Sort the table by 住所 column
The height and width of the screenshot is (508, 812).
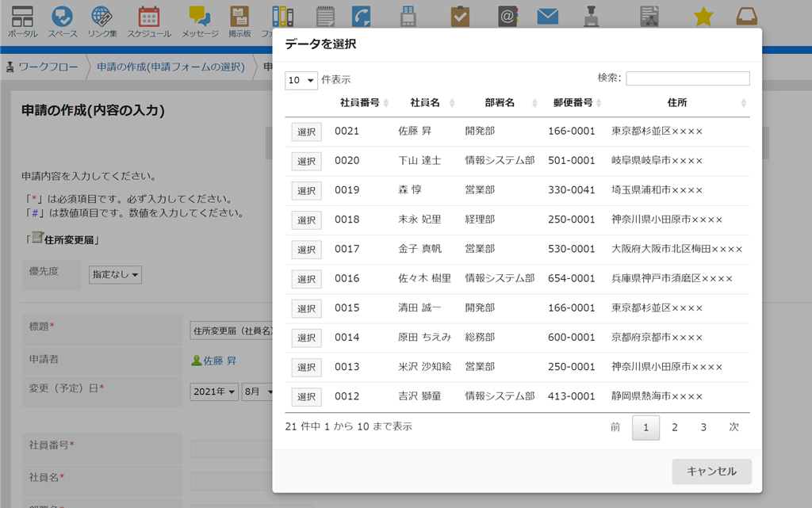pos(677,102)
